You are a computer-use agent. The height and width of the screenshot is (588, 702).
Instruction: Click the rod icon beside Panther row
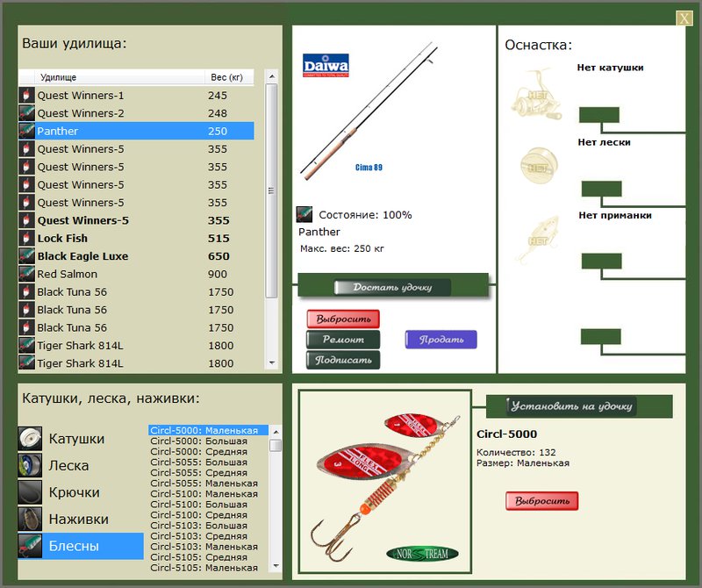coord(26,132)
